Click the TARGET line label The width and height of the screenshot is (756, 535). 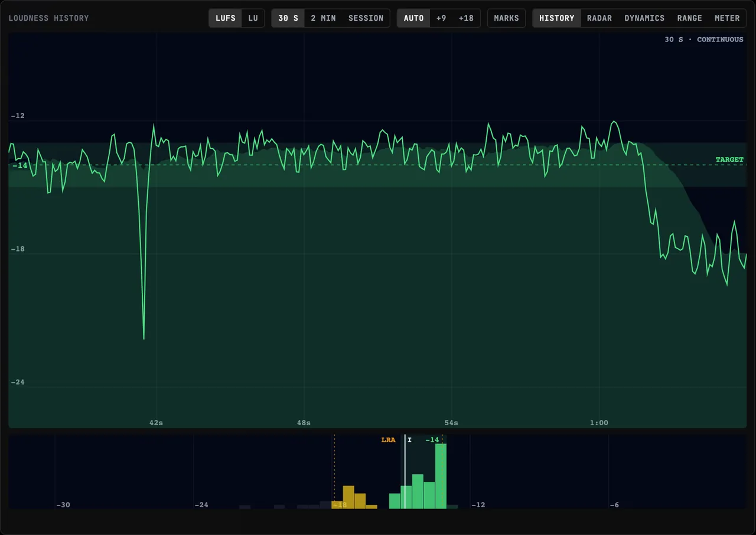(729, 160)
